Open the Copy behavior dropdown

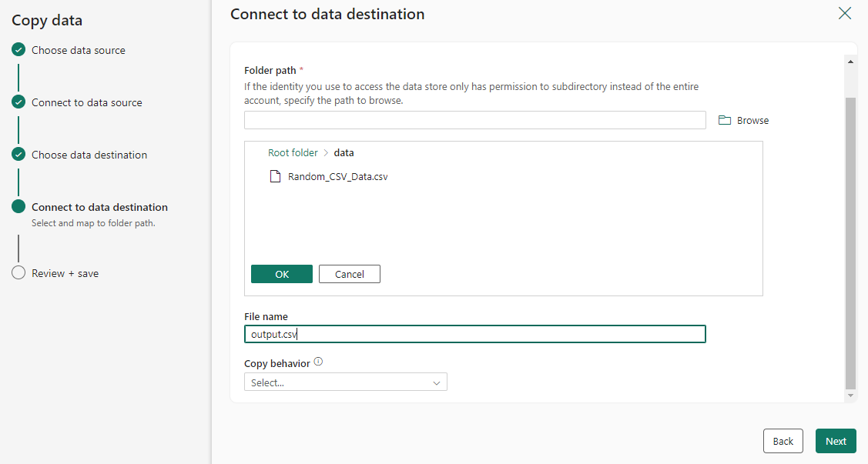tap(345, 382)
